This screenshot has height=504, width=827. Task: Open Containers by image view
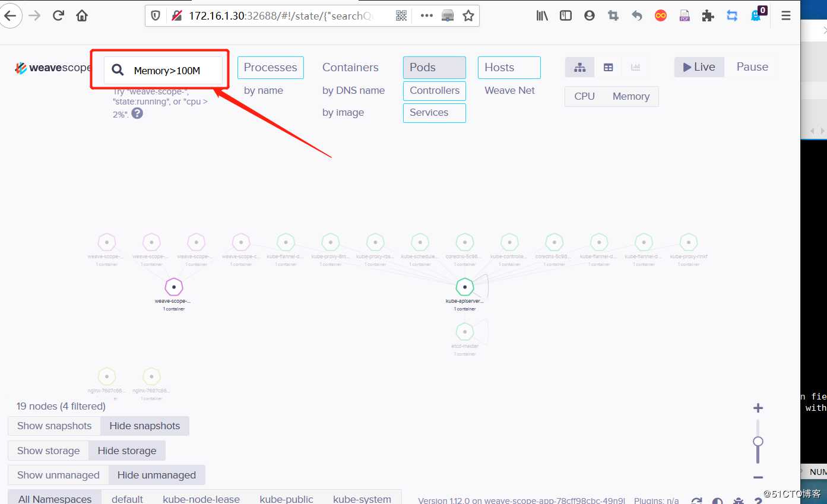click(343, 113)
